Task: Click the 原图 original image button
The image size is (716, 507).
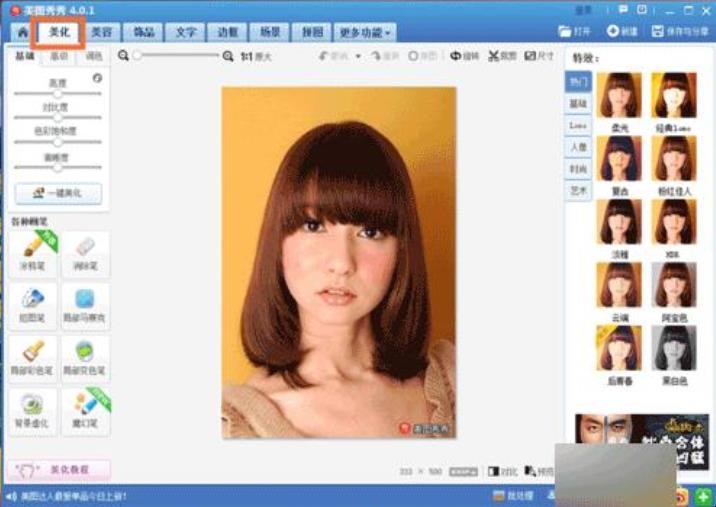Action: [x=422, y=56]
